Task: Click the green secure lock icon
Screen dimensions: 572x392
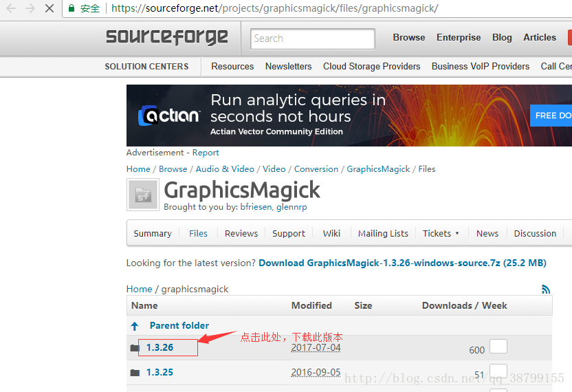Action: 71,9
